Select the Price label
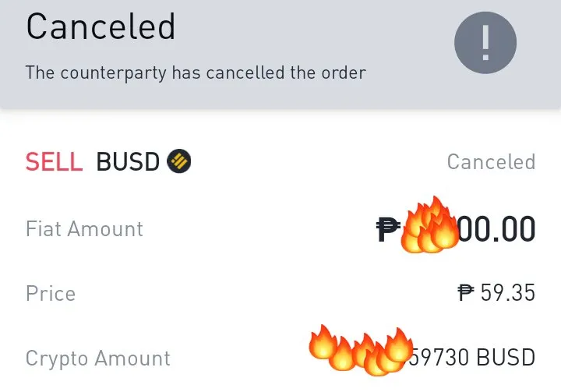This screenshot has width=561, height=392. coord(51,294)
